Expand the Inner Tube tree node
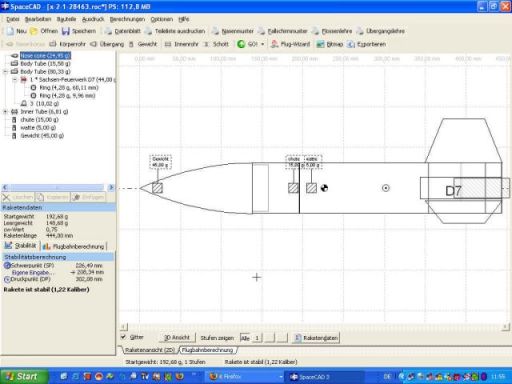The height and width of the screenshot is (384, 512). [5, 112]
